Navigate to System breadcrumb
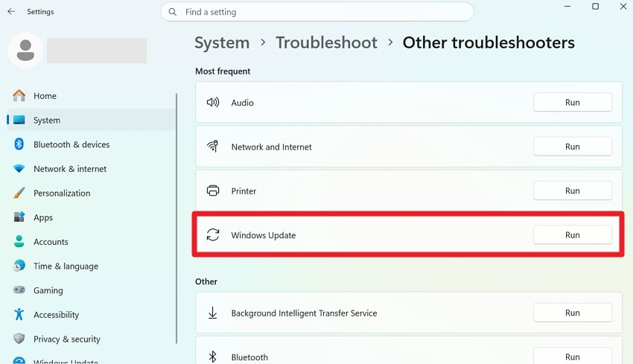This screenshot has width=633, height=364. [222, 42]
